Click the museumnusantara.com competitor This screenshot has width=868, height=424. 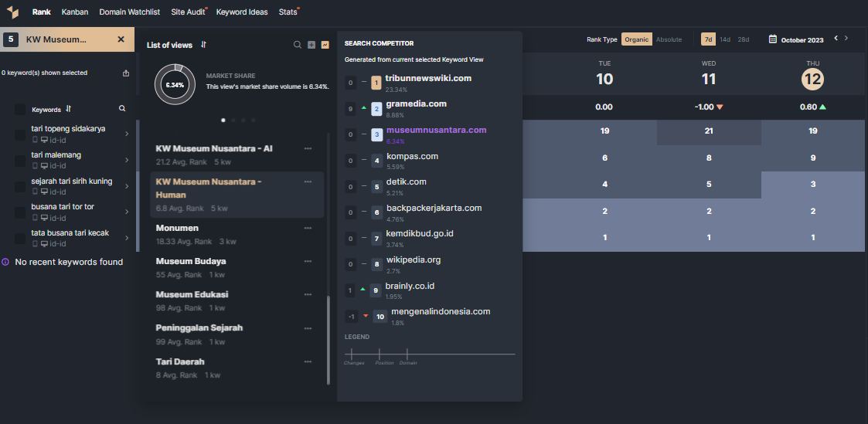click(436, 131)
